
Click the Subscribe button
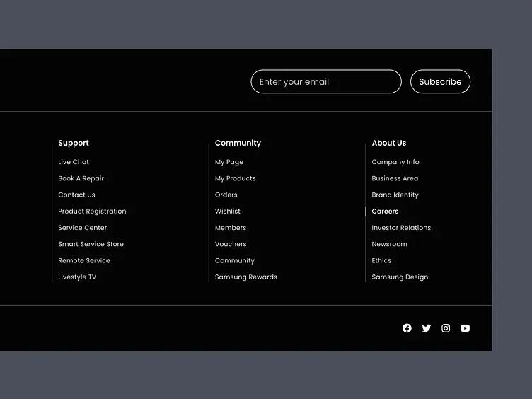pyautogui.click(x=440, y=81)
